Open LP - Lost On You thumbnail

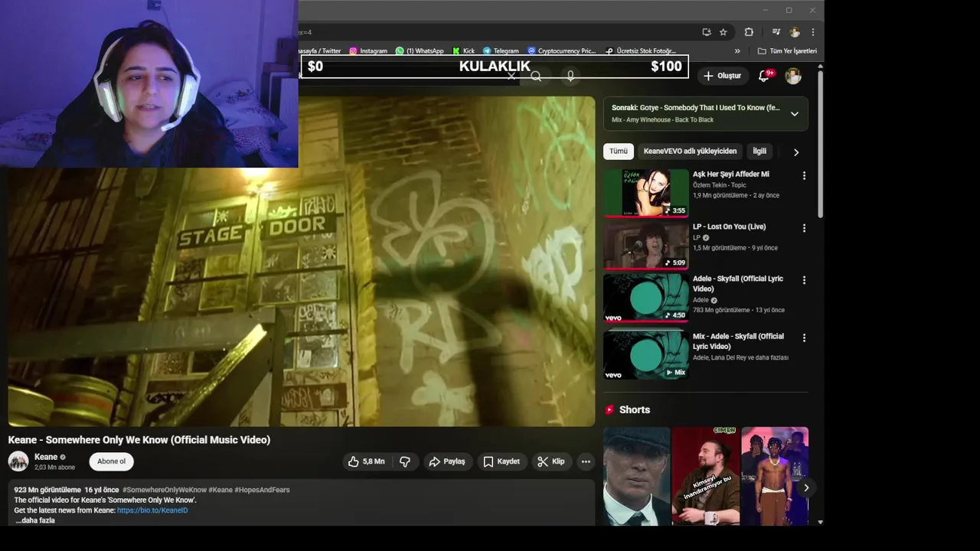pos(646,246)
